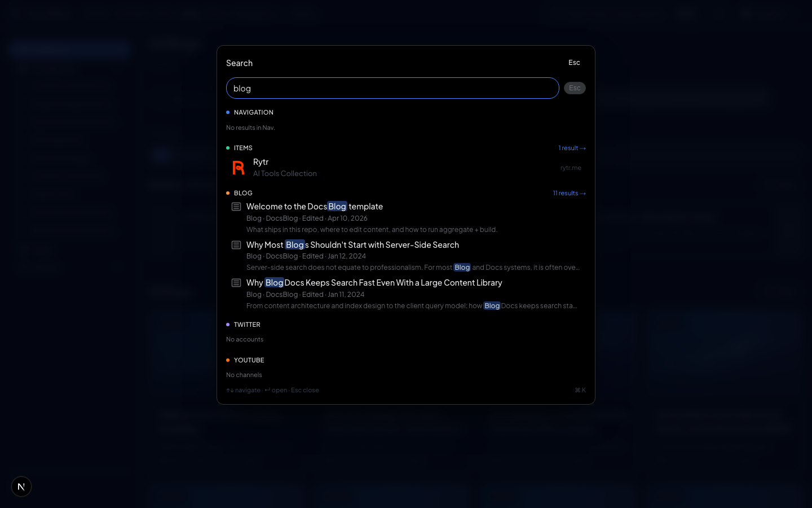Click the rytr.me domain label
Image resolution: width=812 pixels, height=508 pixels.
(571, 168)
